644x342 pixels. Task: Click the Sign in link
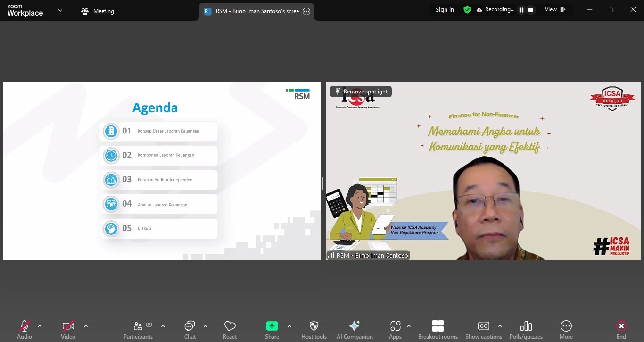(444, 9)
